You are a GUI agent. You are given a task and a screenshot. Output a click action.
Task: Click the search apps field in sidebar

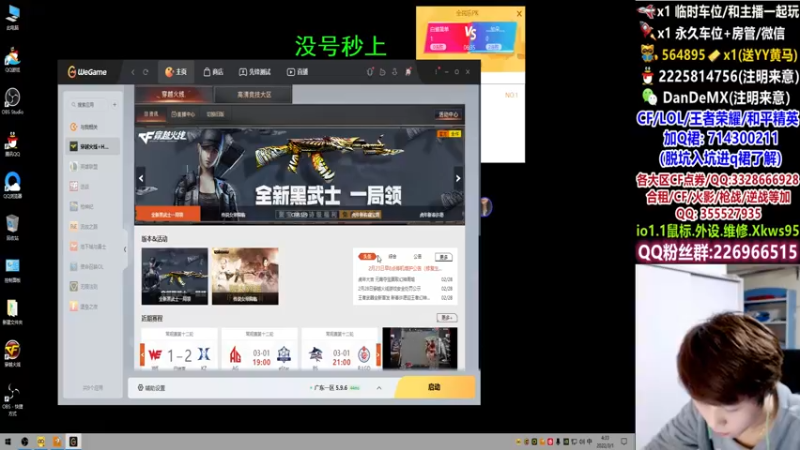click(89, 105)
